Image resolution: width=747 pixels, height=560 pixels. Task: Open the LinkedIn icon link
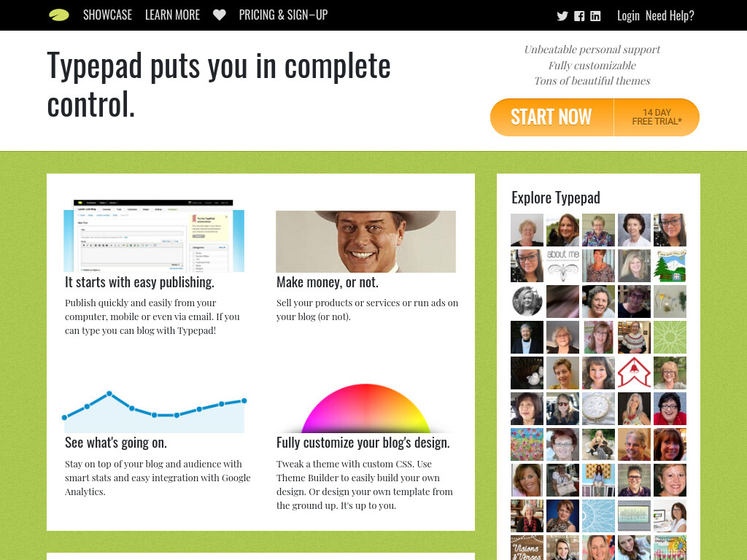click(x=595, y=16)
